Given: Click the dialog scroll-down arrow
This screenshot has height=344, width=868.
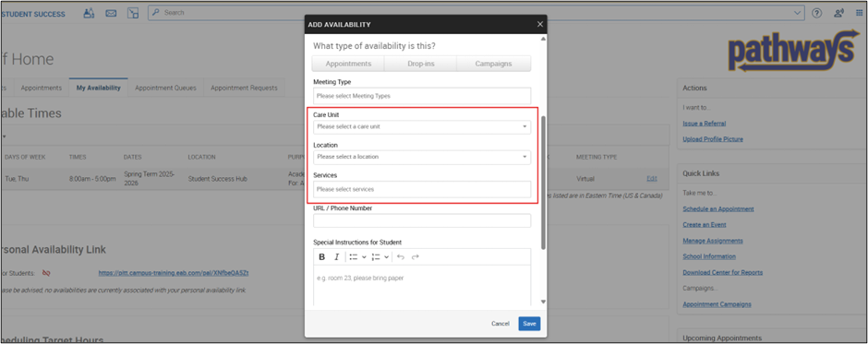Looking at the screenshot, I should 543,302.
